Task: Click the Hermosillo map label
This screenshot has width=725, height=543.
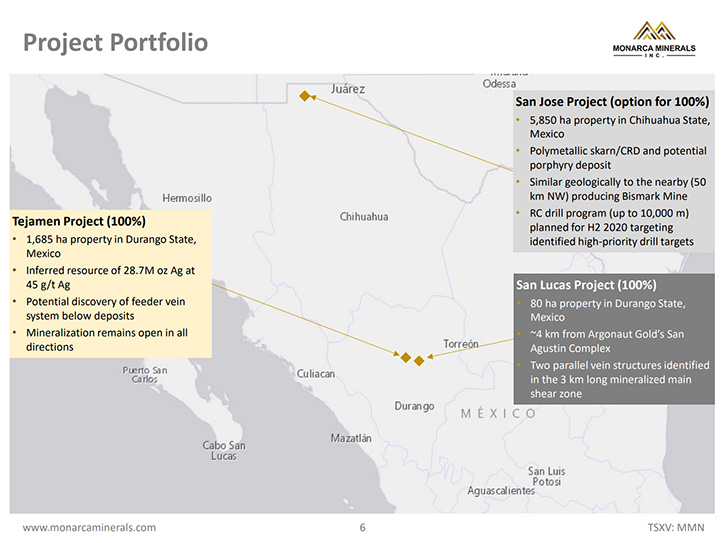Action: (x=187, y=198)
